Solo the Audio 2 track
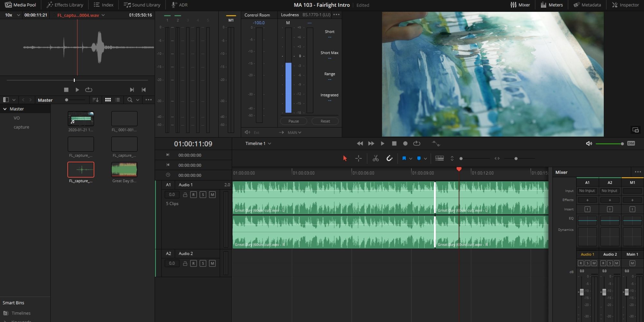The width and height of the screenshot is (644, 322). [203, 263]
